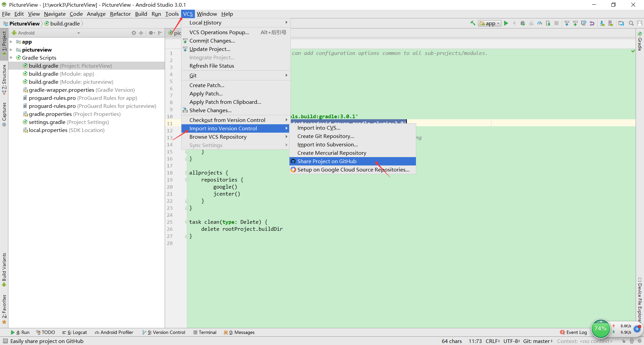Toggle the 1: Project tool window
Screen dimensions: 644x345
click(4, 44)
